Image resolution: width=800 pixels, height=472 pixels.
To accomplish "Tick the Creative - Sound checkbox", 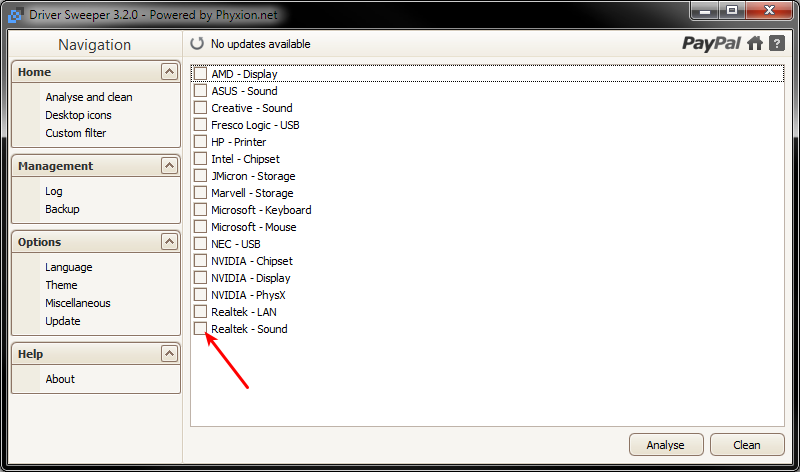I will 201,108.
